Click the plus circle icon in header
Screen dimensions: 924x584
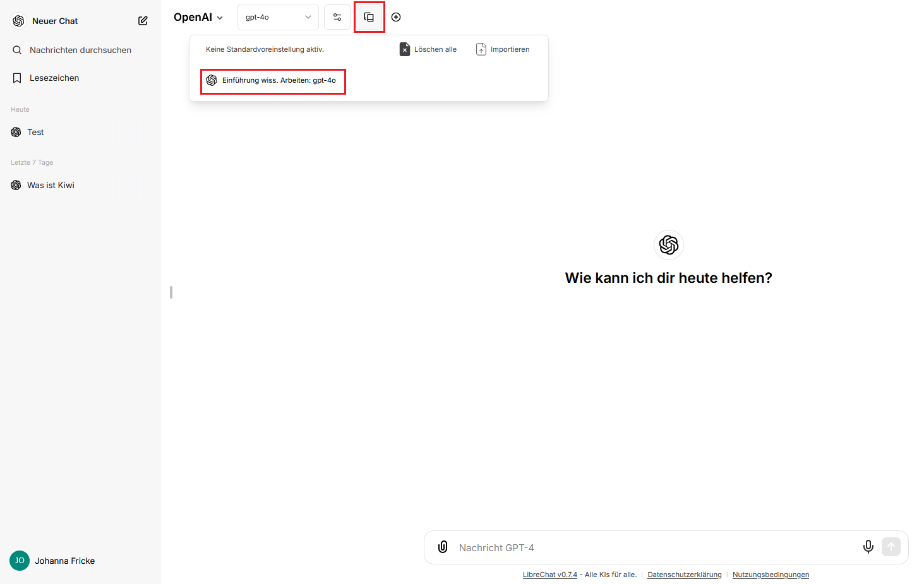click(396, 17)
